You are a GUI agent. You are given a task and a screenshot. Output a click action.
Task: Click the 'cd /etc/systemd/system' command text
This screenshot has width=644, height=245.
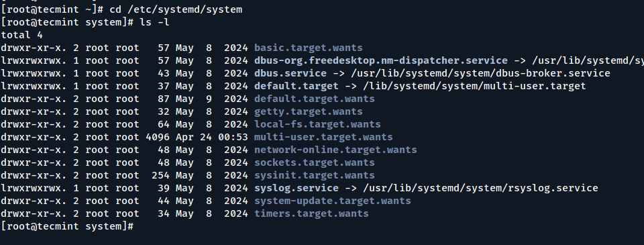(x=176, y=10)
